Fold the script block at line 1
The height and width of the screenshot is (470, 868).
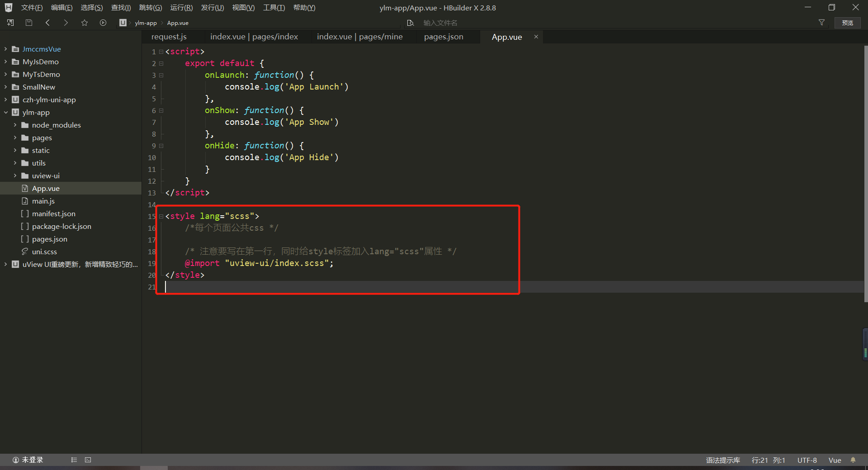click(161, 52)
